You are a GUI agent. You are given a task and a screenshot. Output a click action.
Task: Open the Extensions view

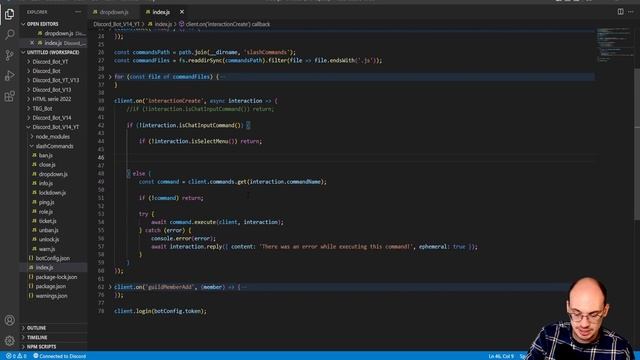[x=9, y=96]
